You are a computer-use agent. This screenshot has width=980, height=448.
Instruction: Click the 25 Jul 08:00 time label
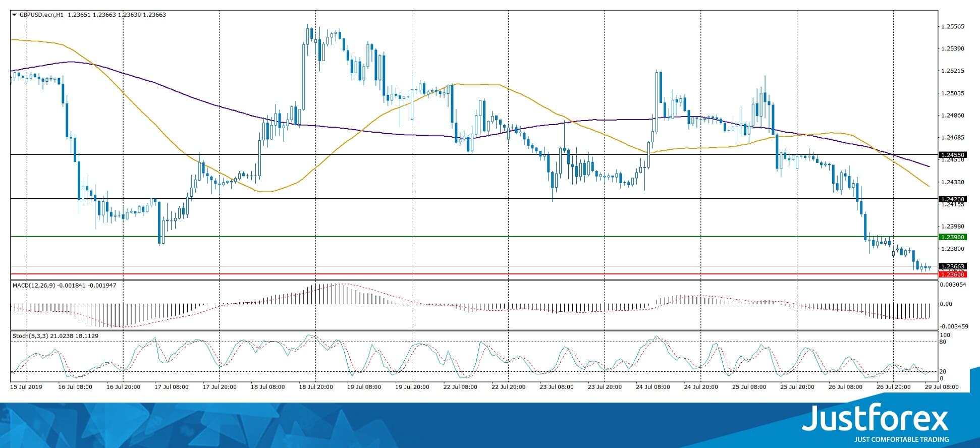(x=749, y=387)
